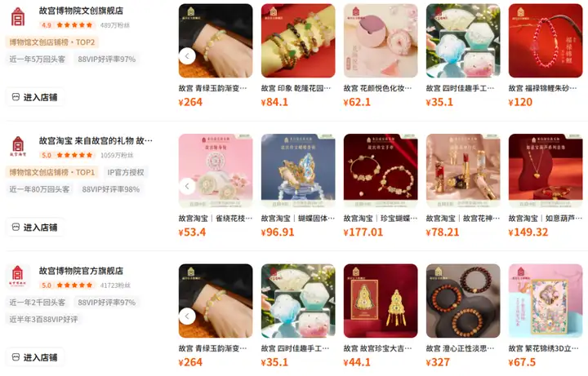Image resolution: width=588 pixels, height=376 pixels.
Task: Enter the 故宫博物院官方旗舰店 store
Action: (x=34, y=357)
